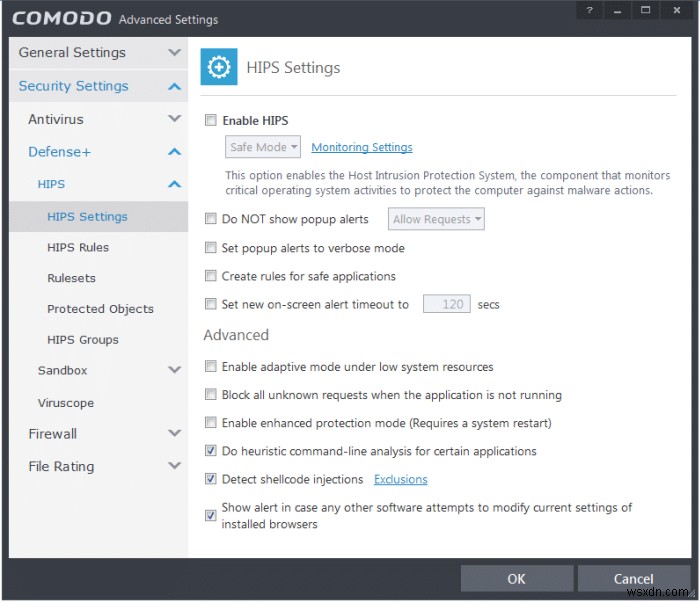Image resolution: width=700 pixels, height=602 pixels.
Task: Click the Advanced section heading
Action: pyautogui.click(x=236, y=335)
